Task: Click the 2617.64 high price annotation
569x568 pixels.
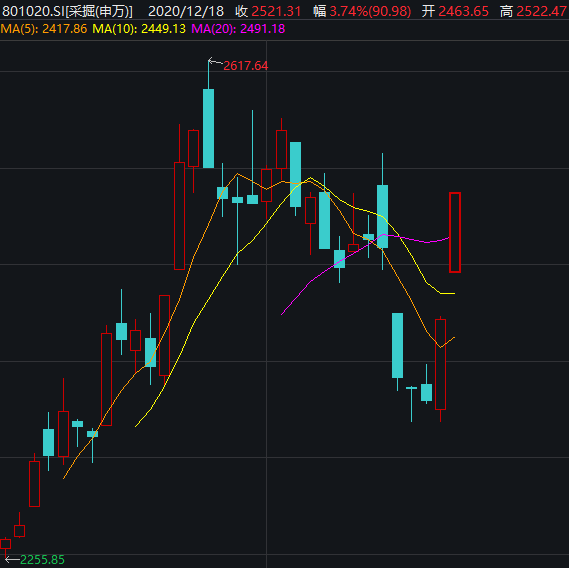Action: [246, 66]
